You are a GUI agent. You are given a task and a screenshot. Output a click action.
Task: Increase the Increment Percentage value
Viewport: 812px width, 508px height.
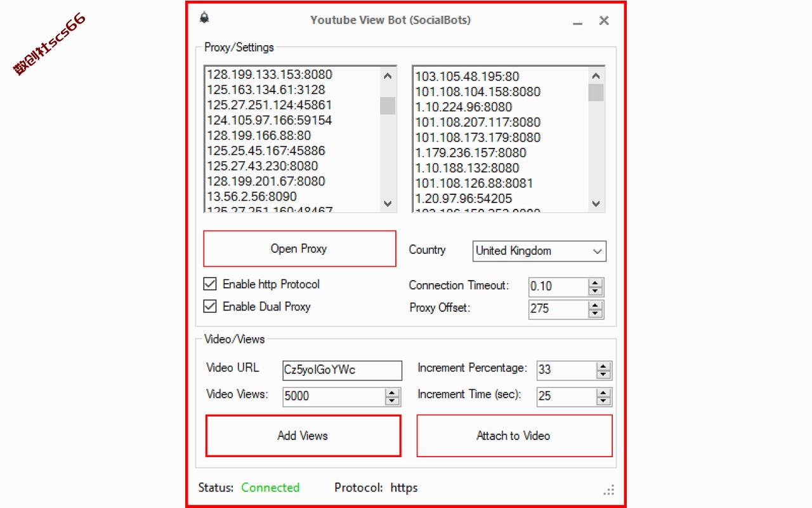[x=603, y=366]
